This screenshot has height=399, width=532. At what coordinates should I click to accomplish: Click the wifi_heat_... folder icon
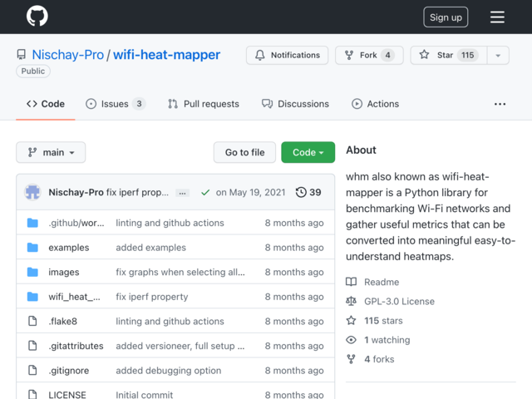32,297
